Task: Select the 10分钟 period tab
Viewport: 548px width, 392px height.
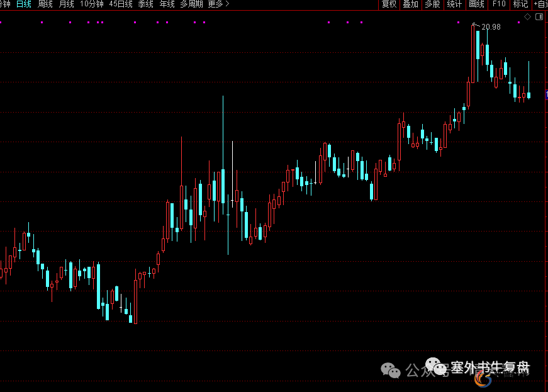Action: (91, 4)
